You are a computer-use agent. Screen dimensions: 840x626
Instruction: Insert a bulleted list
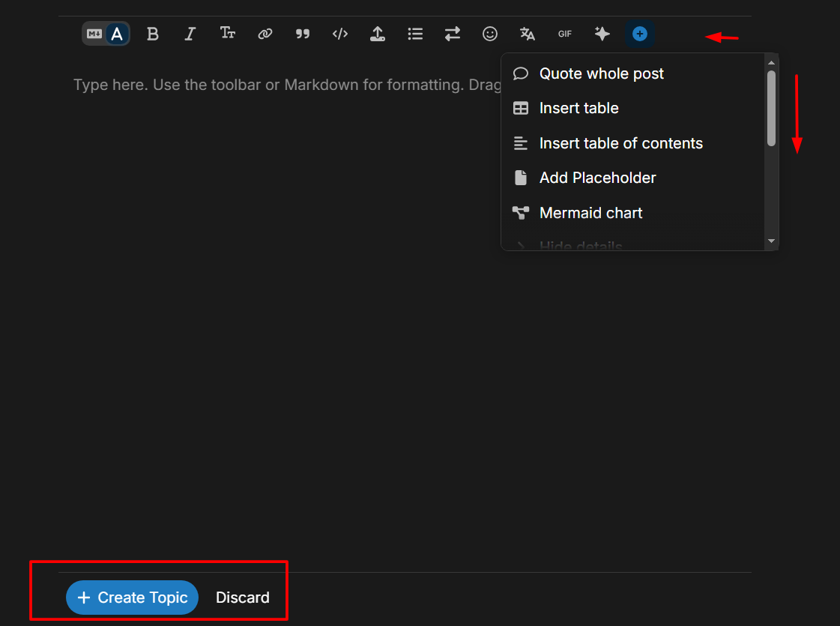(415, 34)
